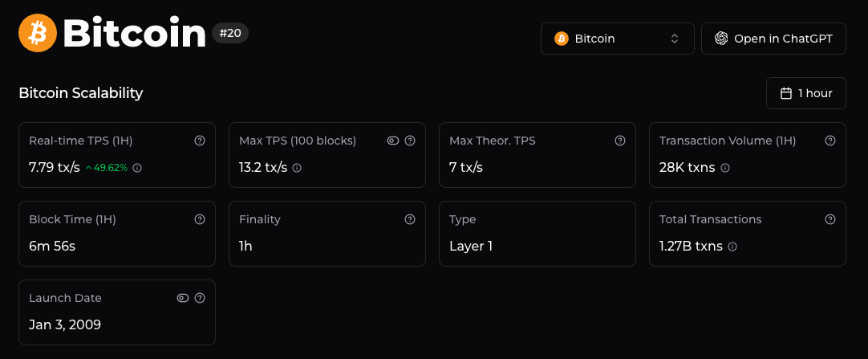
Task: Click info icon next to 13.2 tx/s
Action: [297, 168]
